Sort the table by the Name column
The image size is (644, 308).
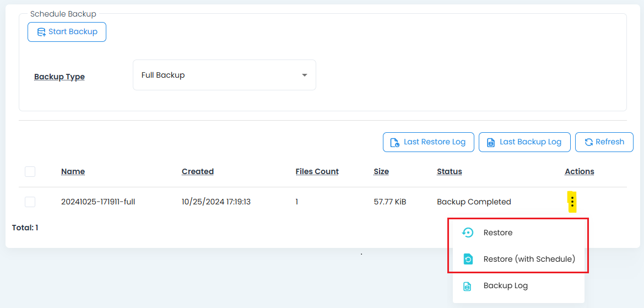click(73, 171)
